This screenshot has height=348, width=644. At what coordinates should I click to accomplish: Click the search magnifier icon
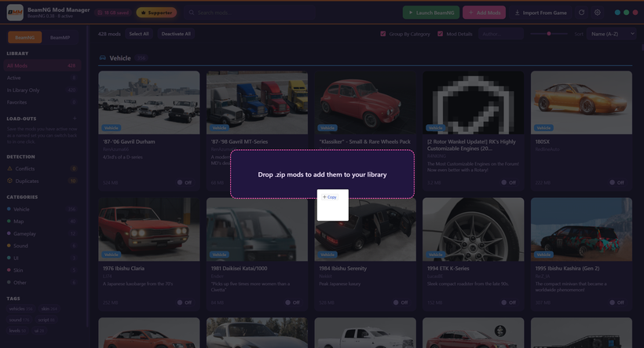click(x=192, y=13)
